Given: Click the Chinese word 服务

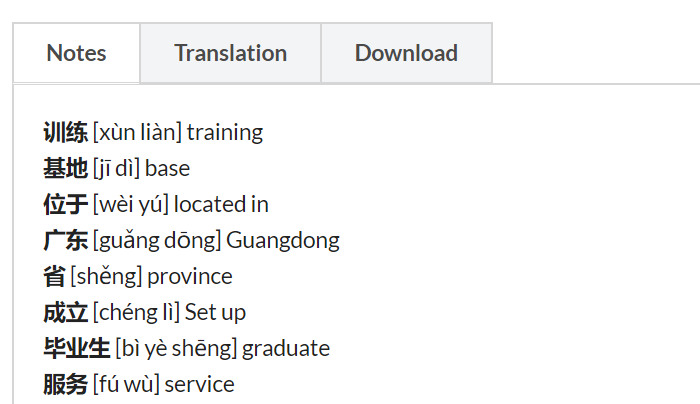Looking at the screenshot, I should [x=65, y=384].
